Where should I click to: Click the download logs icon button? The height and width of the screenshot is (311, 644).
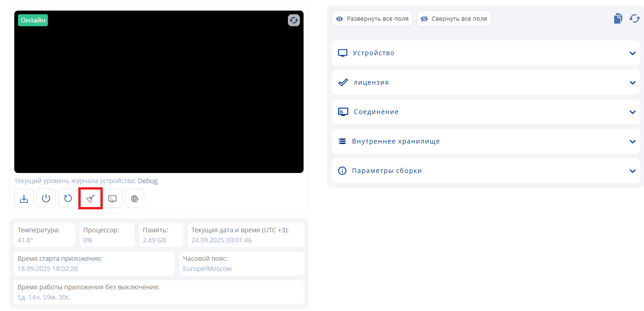pyautogui.click(x=24, y=199)
